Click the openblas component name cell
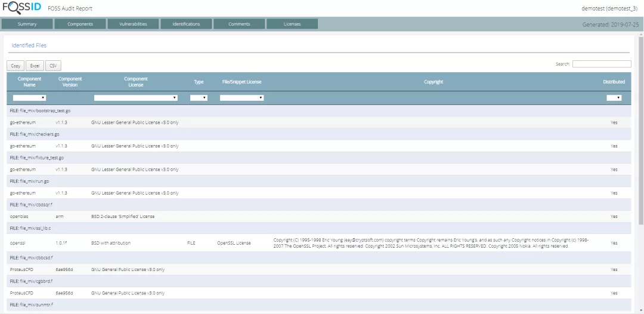 19,216
